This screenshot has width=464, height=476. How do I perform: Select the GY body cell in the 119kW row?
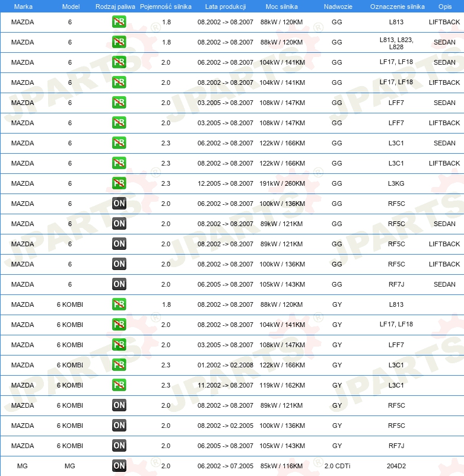pyautogui.click(x=337, y=385)
